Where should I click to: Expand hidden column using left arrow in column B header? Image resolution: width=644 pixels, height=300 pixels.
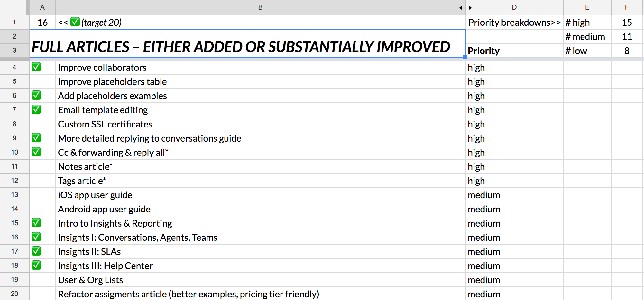coord(461,7)
